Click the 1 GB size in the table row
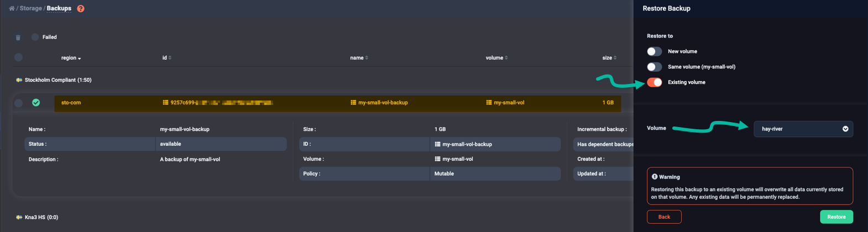The height and width of the screenshot is (232, 868). click(608, 103)
